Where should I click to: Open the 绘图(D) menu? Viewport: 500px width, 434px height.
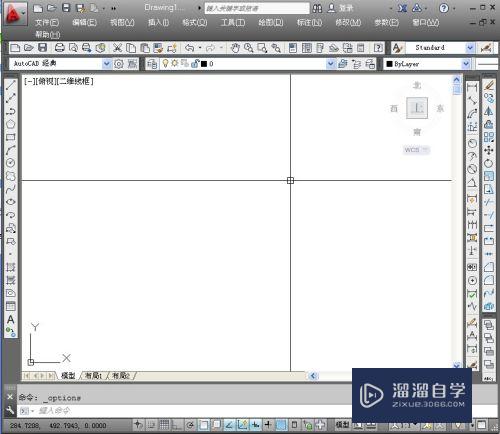pos(271,22)
